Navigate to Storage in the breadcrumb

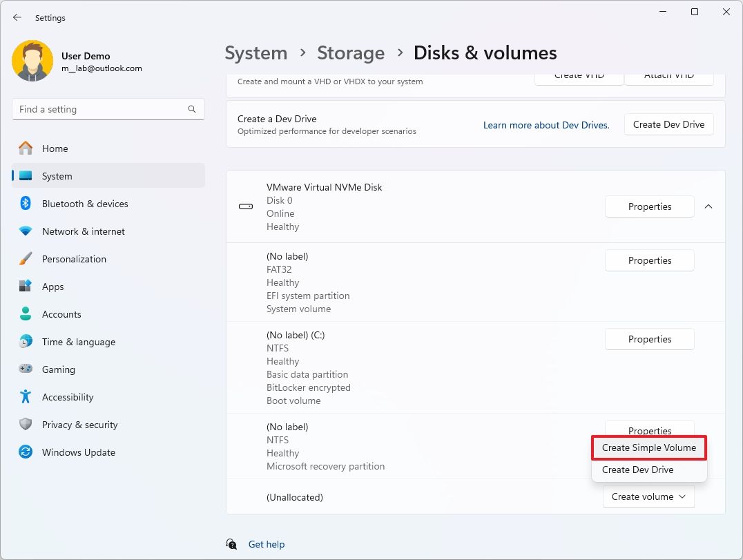pos(350,53)
